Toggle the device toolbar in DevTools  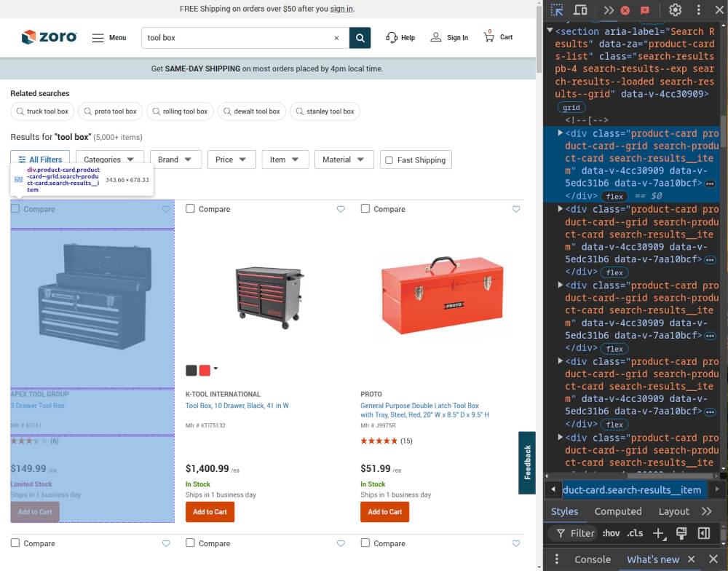pyautogui.click(x=579, y=9)
